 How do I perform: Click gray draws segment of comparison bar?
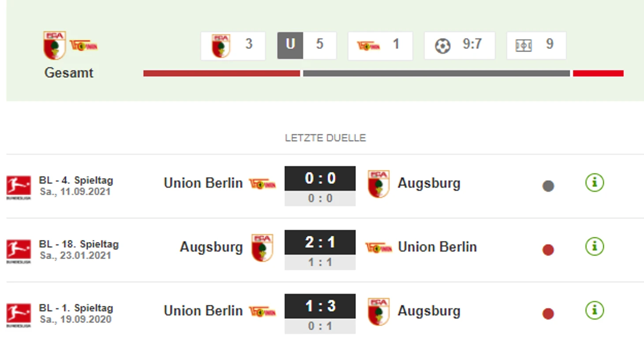click(436, 73)
